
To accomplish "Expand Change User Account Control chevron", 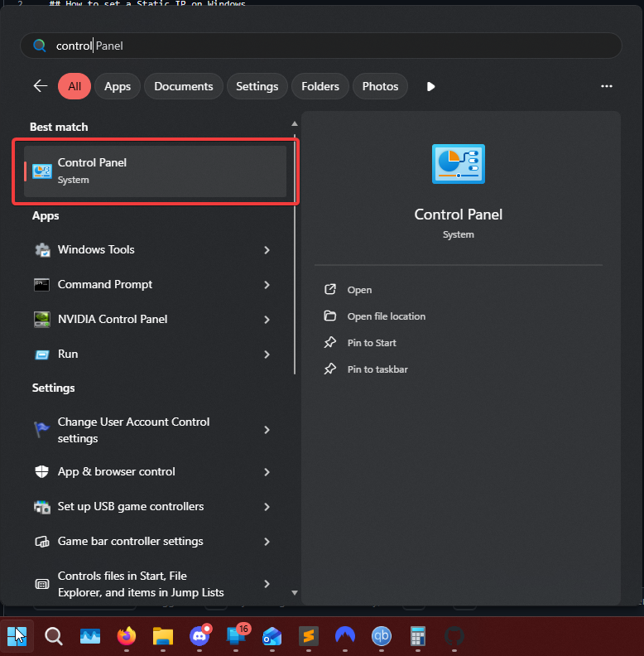I will click(x=267, y=430).
